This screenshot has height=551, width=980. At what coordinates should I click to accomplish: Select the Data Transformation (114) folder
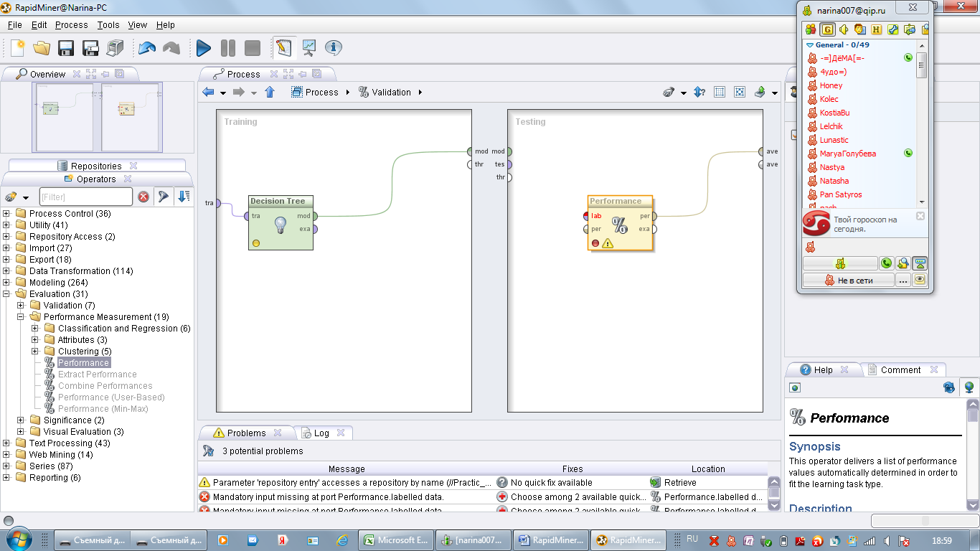pyautogui.click(x=81, y=271)
